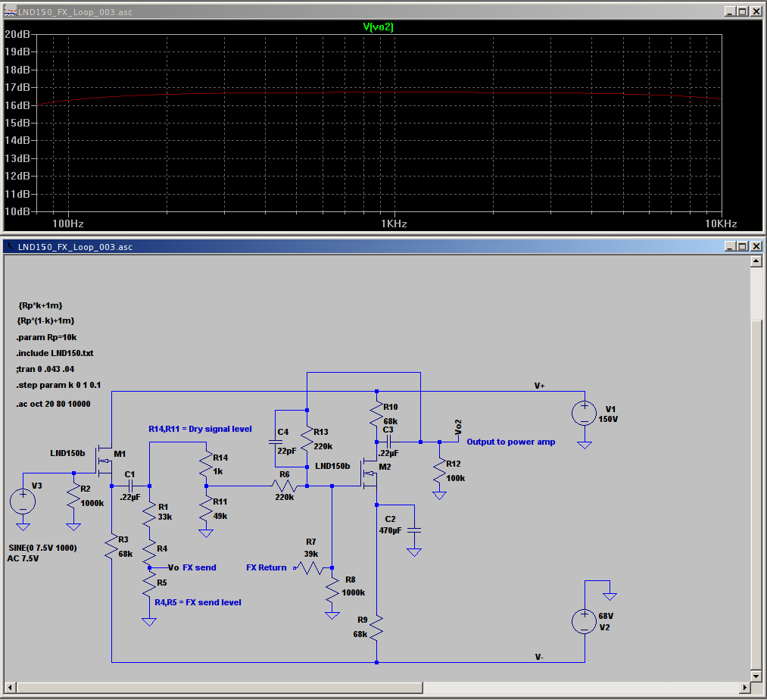Click schematic vertical scrollbar down arrow
The image size is (767, 700).
(x=756, y=676)
